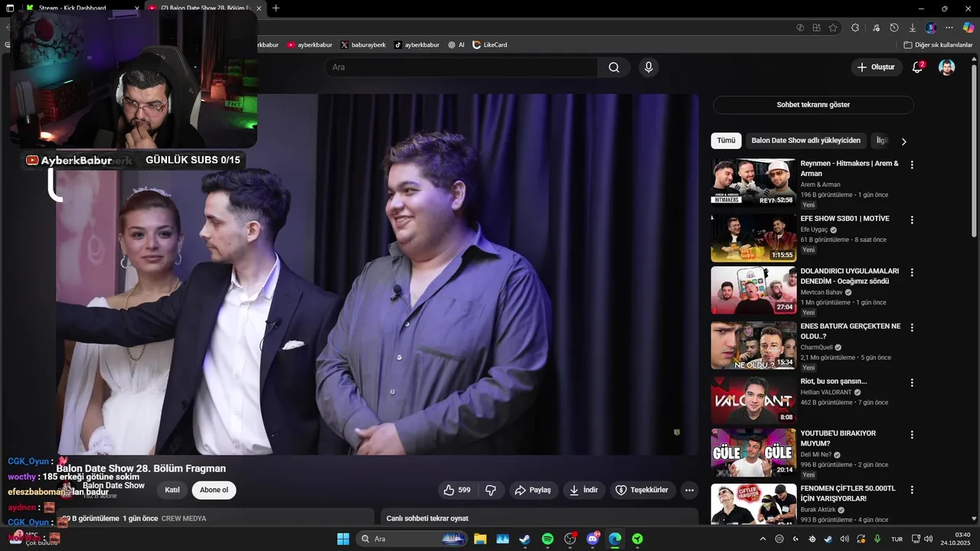Dislike the video with thumbs down
Viewport: 980px width, 551px height.
coord(491,490)
